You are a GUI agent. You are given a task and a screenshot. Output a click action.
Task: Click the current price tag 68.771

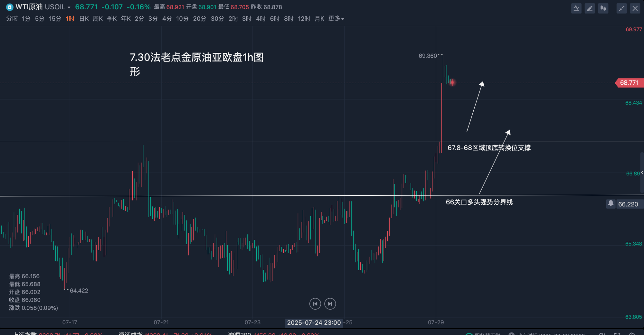point(629,83)
